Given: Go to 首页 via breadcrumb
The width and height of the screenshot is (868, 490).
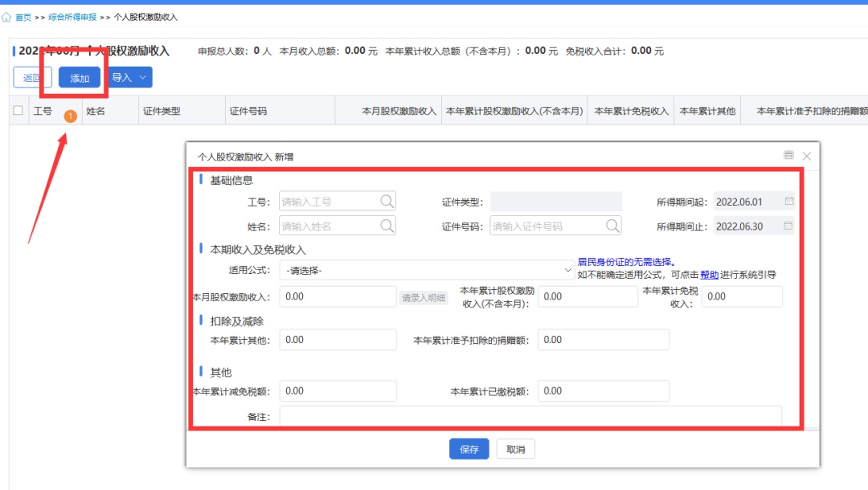Looking at the screenshot, I should tap(23, 17).
